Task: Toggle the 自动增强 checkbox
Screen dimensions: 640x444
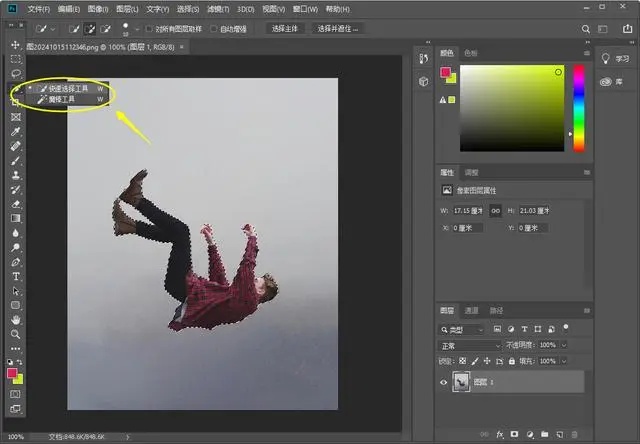Action: (214, 29)
